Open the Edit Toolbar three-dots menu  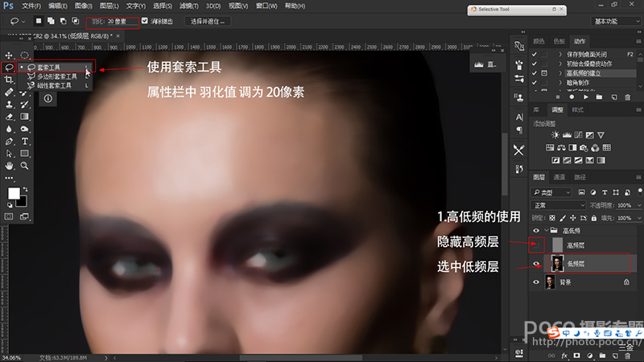(x=9, y=178)
